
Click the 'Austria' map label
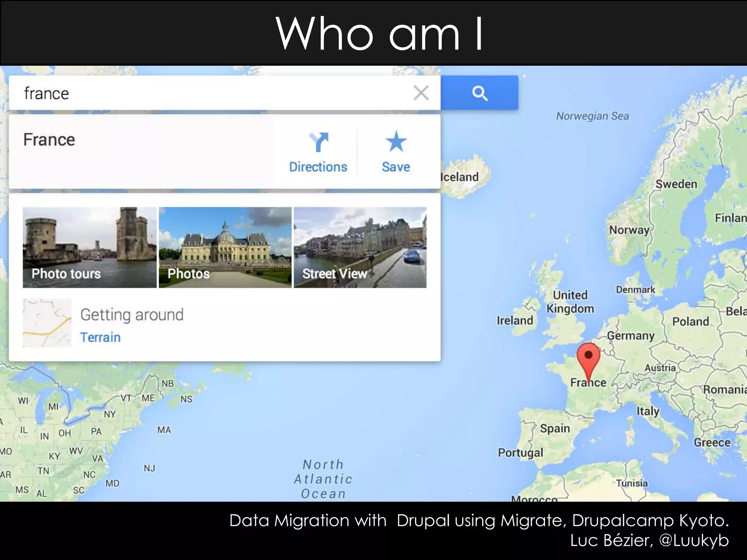click(x=660, y=368)
